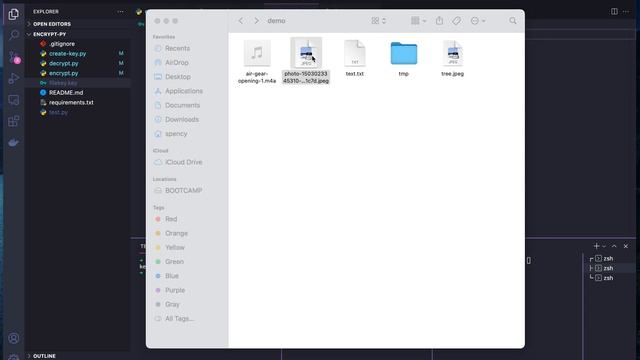The height and width of the screenshot is (360, 640).
Task: Open iCloud Drive in Finder sidebar
Action: click(184, 162)
